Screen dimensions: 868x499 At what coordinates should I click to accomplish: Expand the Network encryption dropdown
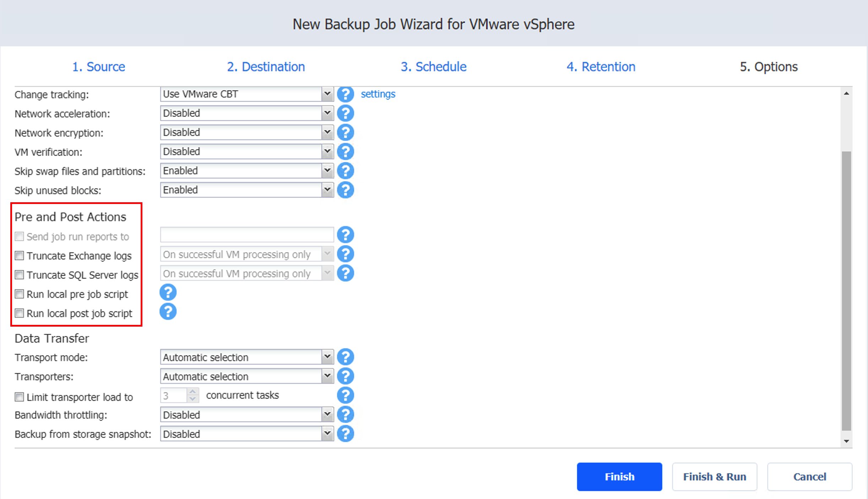(x=247, y=133)
